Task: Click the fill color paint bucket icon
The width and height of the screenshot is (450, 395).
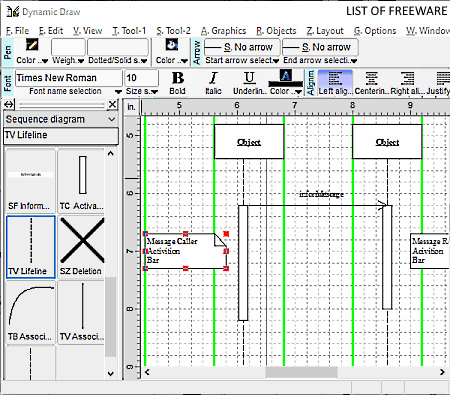Action: coord(172,45)
